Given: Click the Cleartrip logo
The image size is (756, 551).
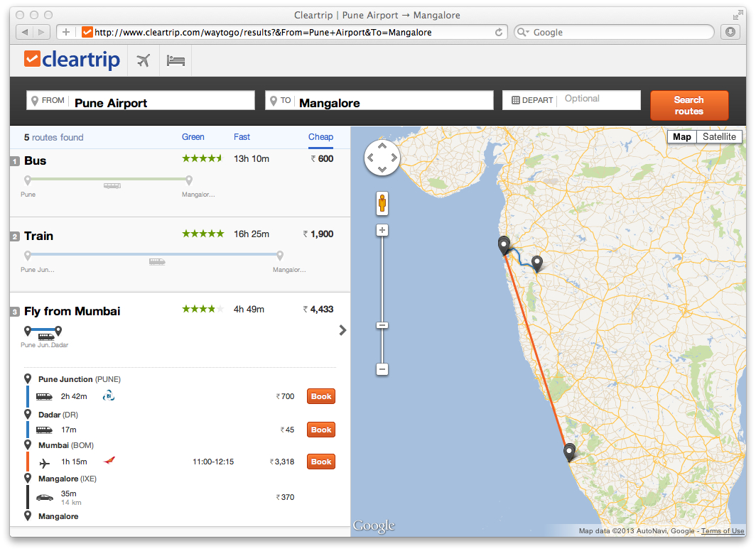Looking at the screenshot, I should [72, 60].
